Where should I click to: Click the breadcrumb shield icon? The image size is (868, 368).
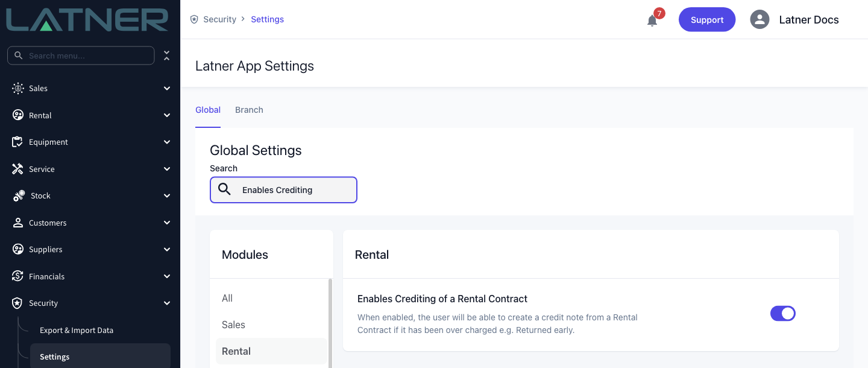tap(194, 19)
